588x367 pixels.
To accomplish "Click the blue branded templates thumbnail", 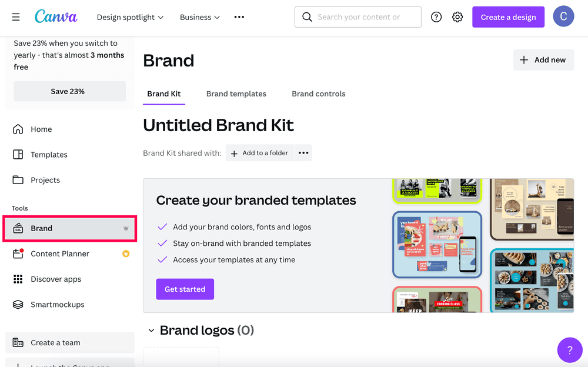I will tap(437, 244).
